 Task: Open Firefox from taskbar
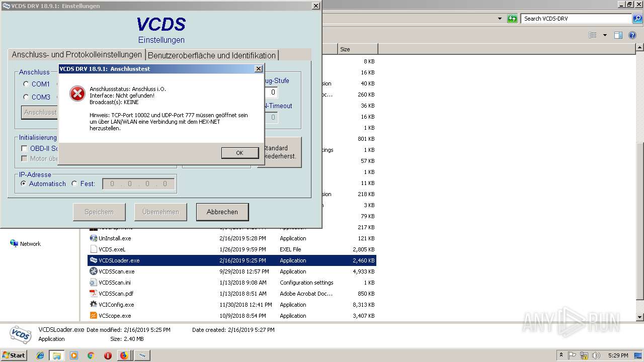(x=124, y=355)
